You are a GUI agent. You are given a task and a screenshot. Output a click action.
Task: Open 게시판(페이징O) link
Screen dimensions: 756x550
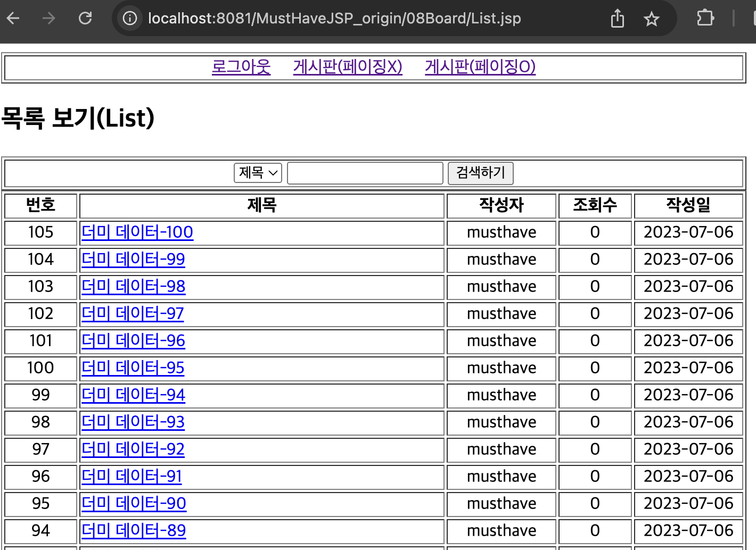pyautogui.click(x=480, y=67)
